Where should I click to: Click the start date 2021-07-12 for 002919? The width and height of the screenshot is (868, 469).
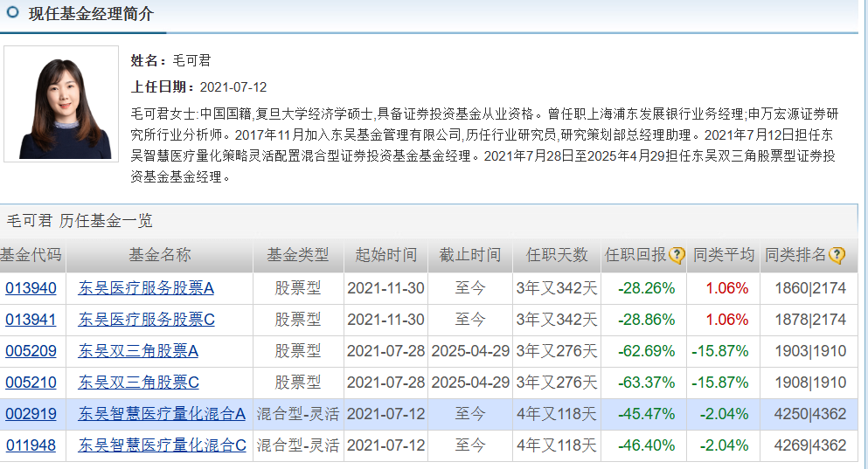[385, 414]
